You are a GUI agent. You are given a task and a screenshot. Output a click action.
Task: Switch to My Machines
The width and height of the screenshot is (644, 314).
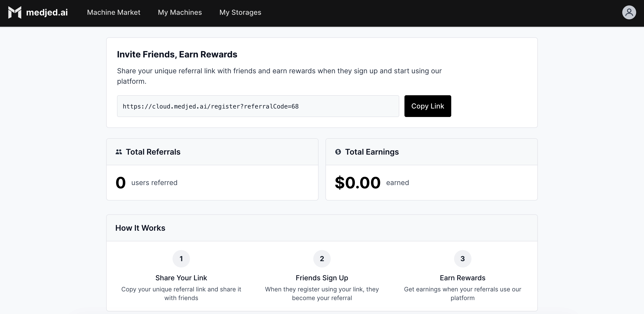pos(180,12)
